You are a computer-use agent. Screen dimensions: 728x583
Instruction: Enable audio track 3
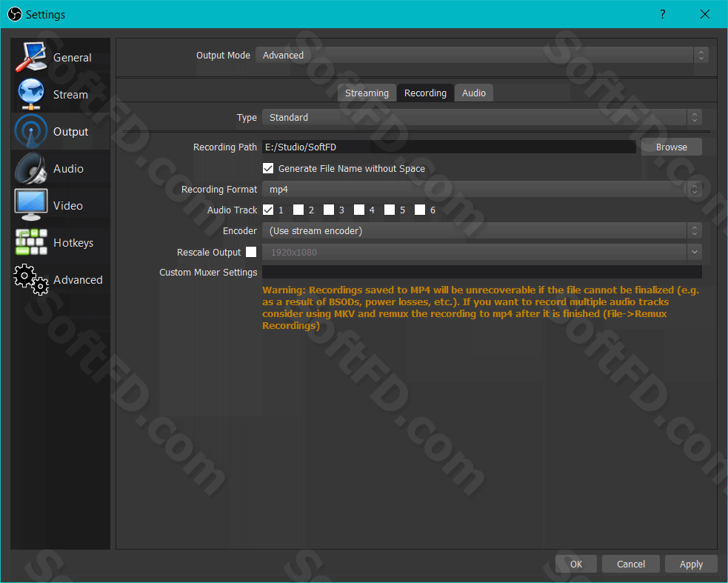click(329, 210)
